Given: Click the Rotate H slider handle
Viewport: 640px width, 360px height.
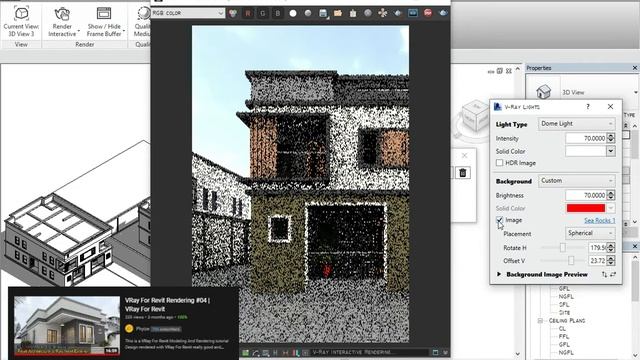Looking at the screenshot, I should pyautogui.click(x=562, y=247).
